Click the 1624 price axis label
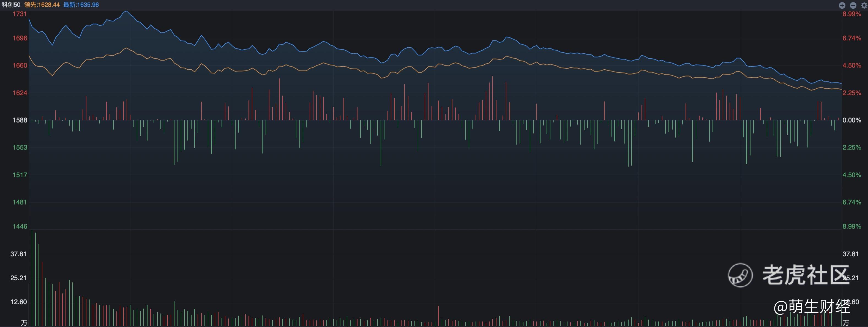The width and height of the screenshot is (868, 327). click(x=20, y=93)
